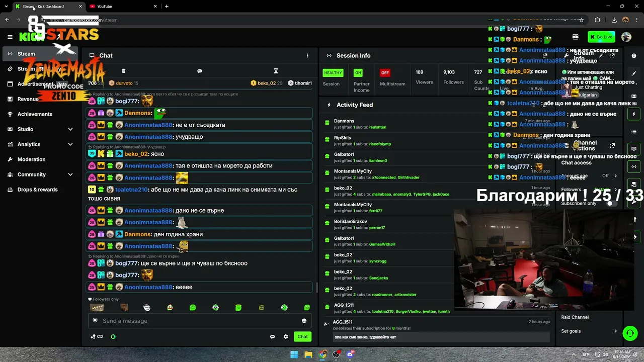Click the trash icon in Chat panel
644x362 pixels.
123,71
